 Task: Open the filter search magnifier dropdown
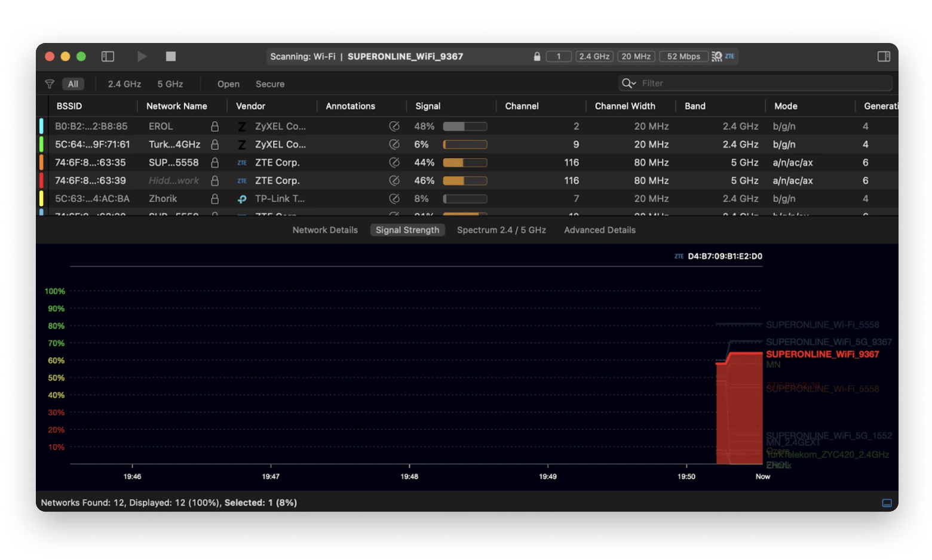coord(629,83)
